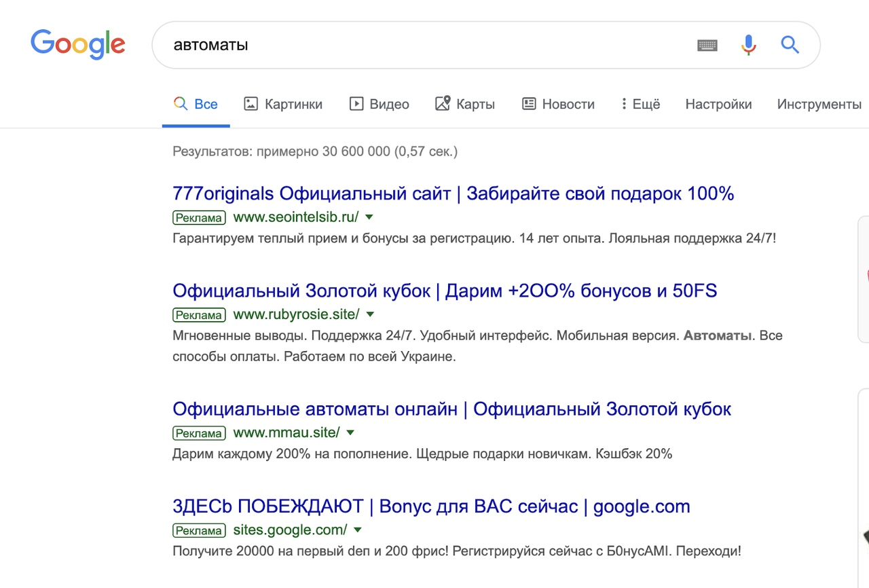This screenshot has height=588, width=869.
Task: Click the www.seointelsib.ru/ URL
Action: click(296, 217)
